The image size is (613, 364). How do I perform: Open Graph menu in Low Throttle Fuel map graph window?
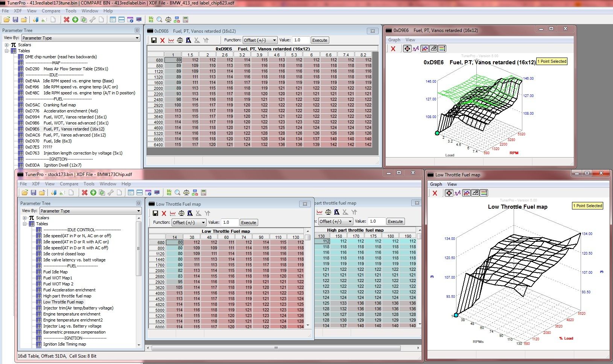pos(436,184)
